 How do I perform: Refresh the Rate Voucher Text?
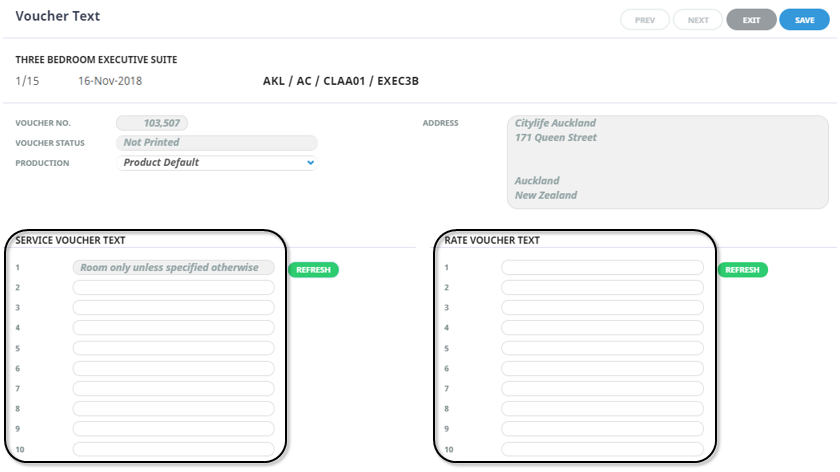pos(742,270)
